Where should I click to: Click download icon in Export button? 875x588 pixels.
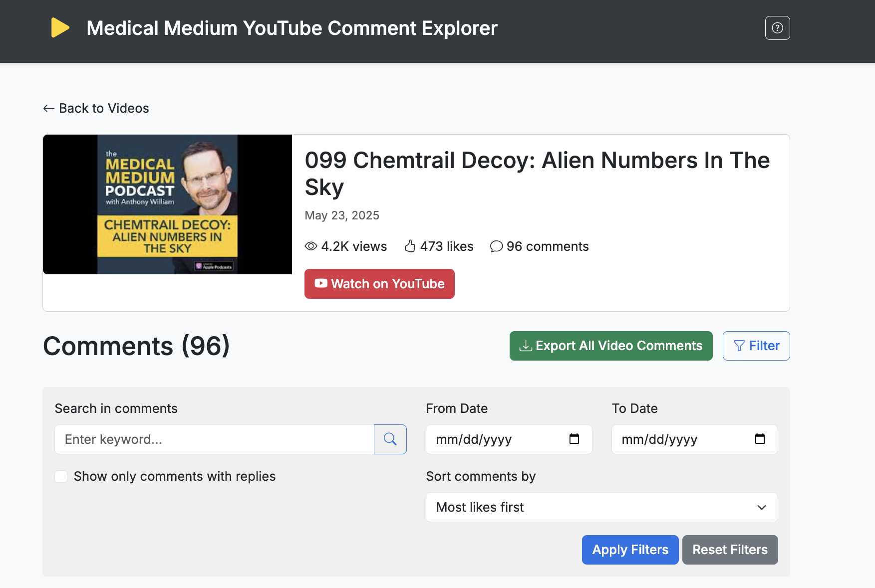click(526, 346)
